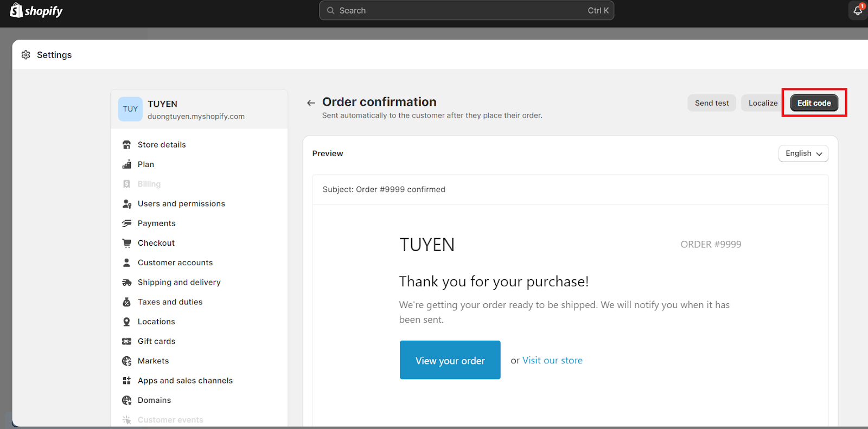
Task: Open notifications via the bell icon
Action: pos(857,10)
